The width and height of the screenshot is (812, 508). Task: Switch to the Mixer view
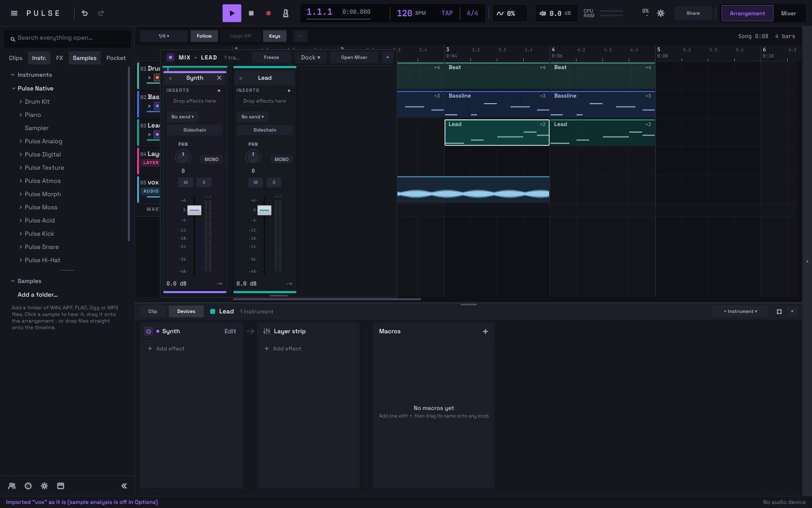788,13
